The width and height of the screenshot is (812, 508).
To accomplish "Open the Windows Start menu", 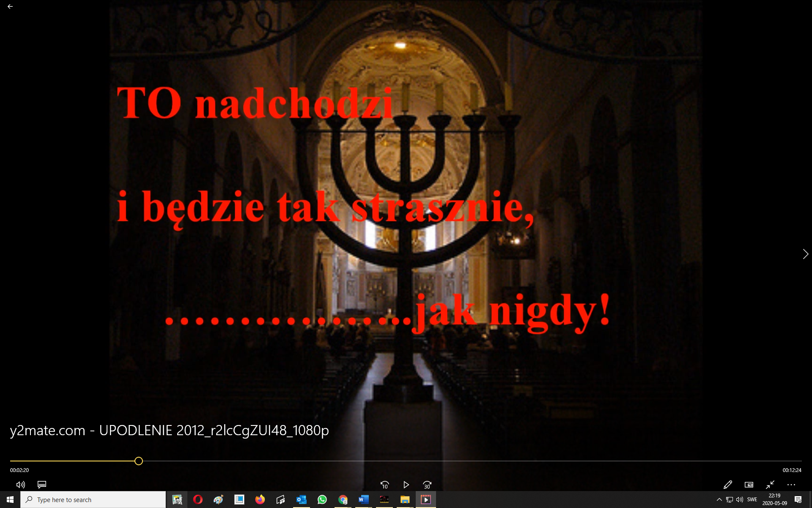I will click(x=10, y=500).
